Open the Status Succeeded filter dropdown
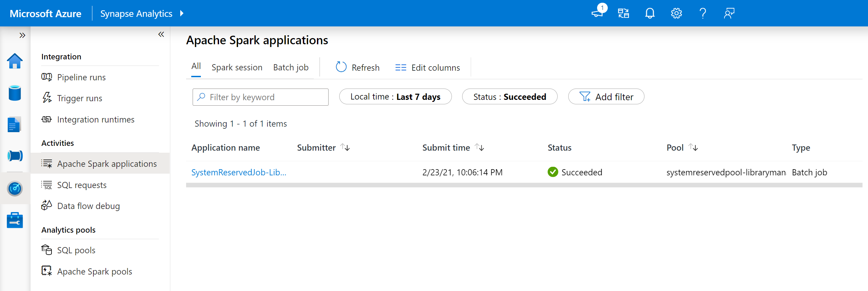Image resolution: width=868 pixels, height=291 pixels. (x=510, y=97)
